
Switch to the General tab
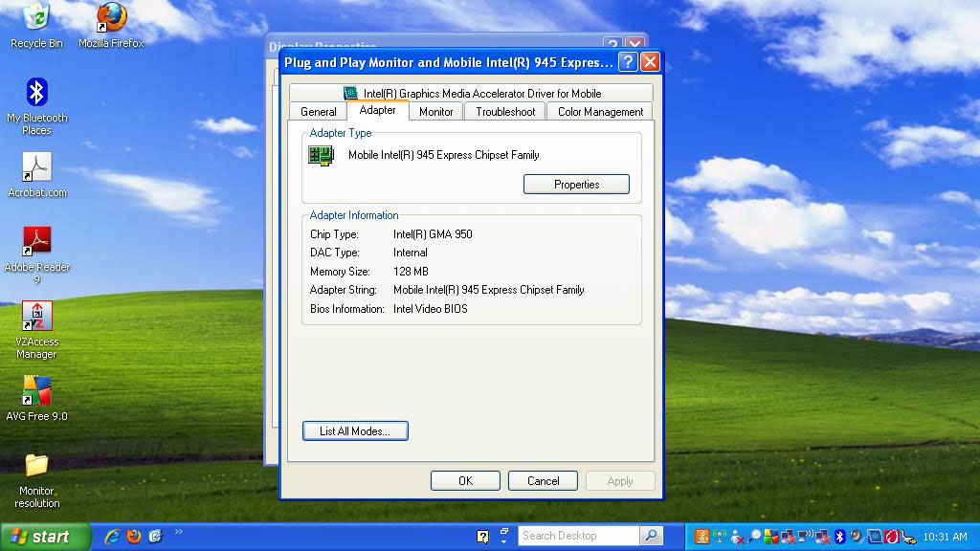(x=318, y=112)
